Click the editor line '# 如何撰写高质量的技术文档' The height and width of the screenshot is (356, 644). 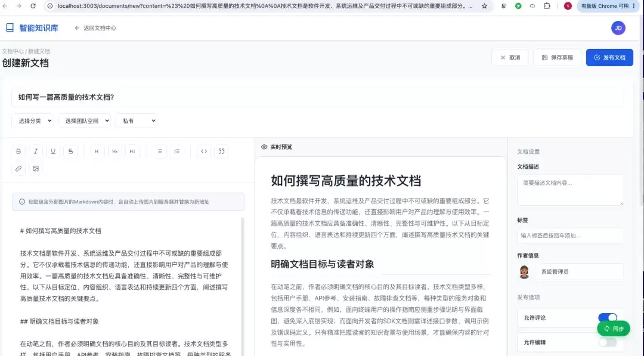pos(60,231)
